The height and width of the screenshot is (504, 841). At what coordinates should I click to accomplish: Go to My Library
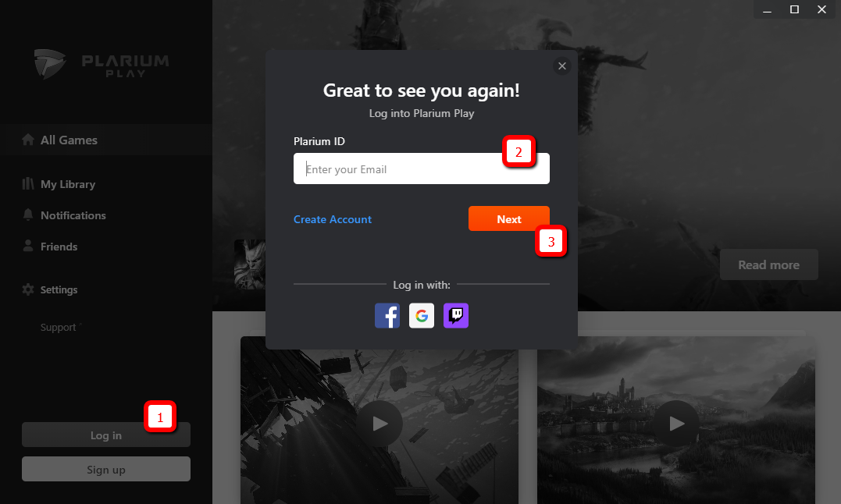[67, 184]
